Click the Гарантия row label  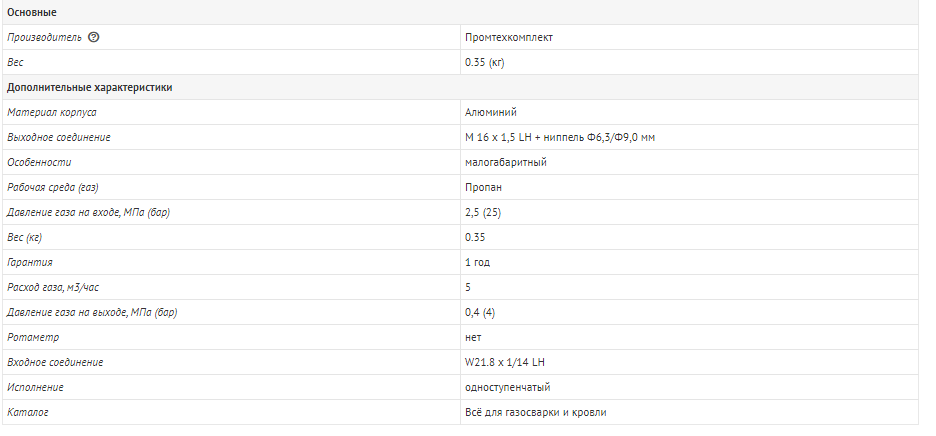tap(30, 262)
